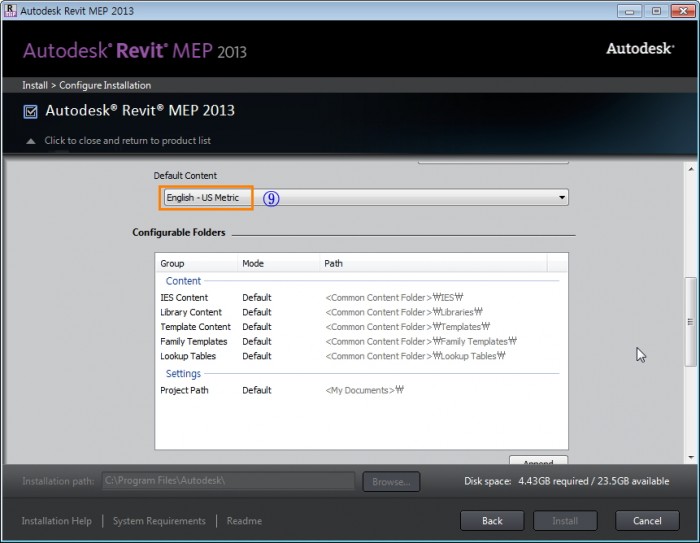Open the Installation Help link
This screenshot has width=700, height=543.
56,521
